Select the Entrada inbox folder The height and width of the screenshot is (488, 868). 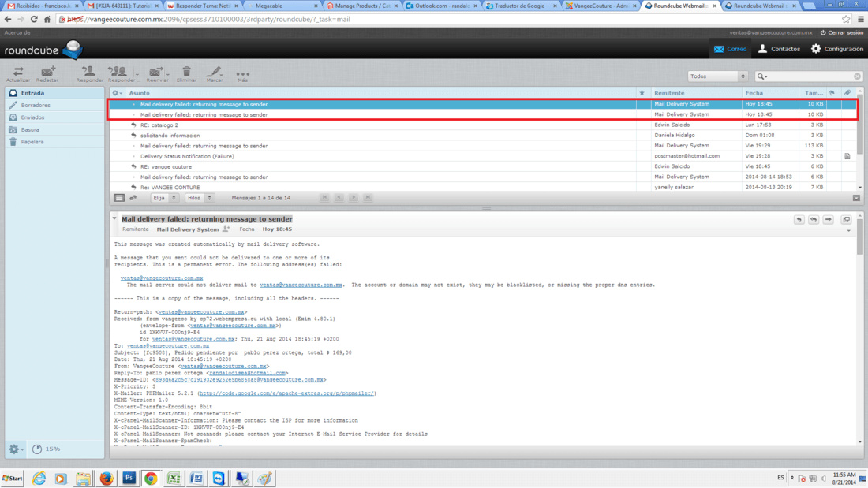click(x=54, y=93)
